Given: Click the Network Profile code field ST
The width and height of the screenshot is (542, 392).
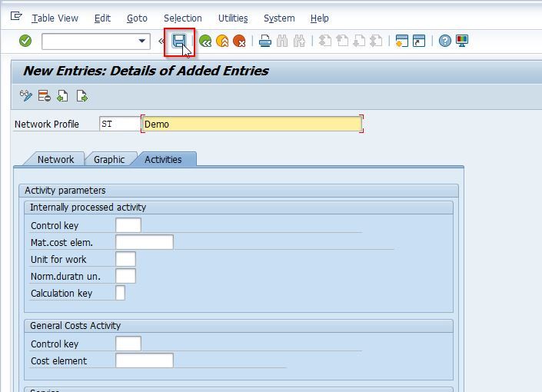Looking at the screenshot, I should pos(120,124).
